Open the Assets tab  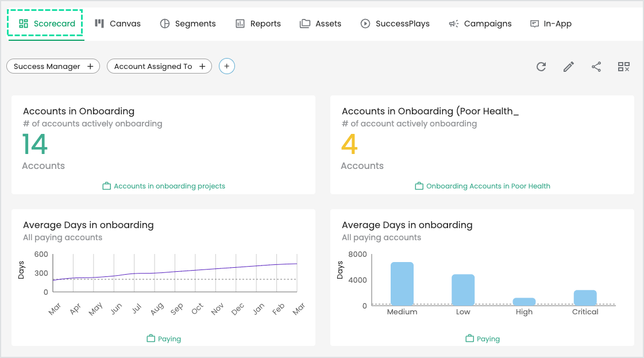[321, 24]
